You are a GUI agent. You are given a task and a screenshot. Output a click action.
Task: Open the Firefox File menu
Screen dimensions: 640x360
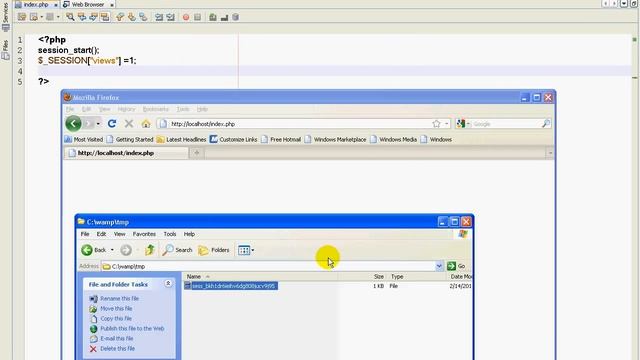point(70,109)
